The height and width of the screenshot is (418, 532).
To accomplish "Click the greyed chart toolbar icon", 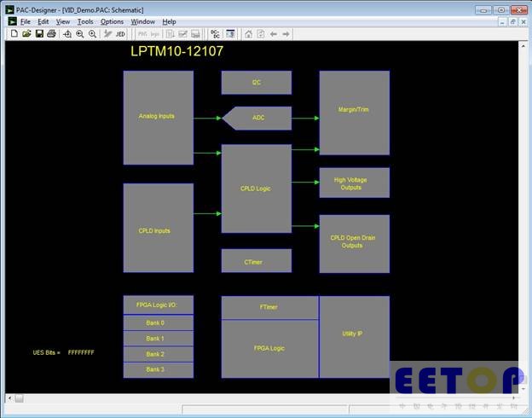I will point(182,34).
